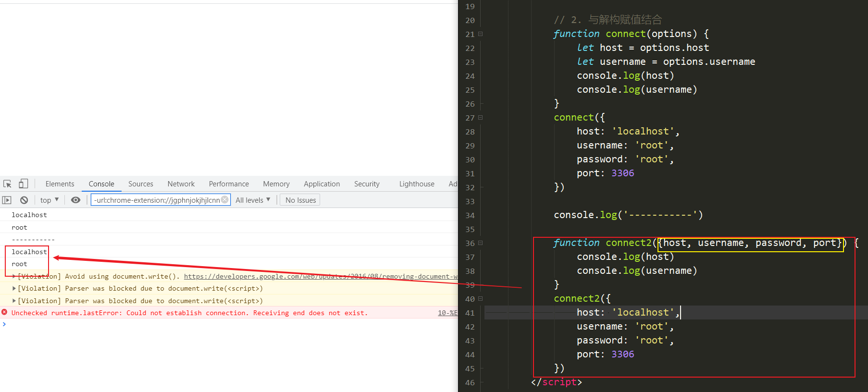Clear the console filter text with the x icon

click(x=224, y=200)
